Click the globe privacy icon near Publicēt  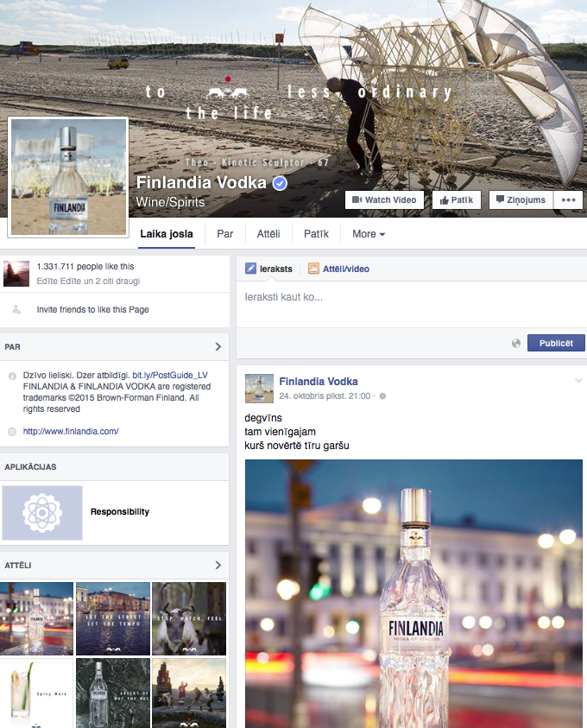[516, 343]
